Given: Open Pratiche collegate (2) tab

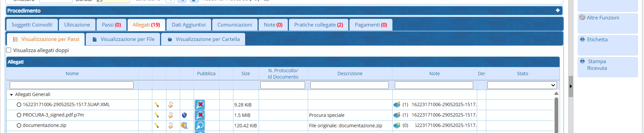Looking at the screenshot, I should click(x=318, y=25).
